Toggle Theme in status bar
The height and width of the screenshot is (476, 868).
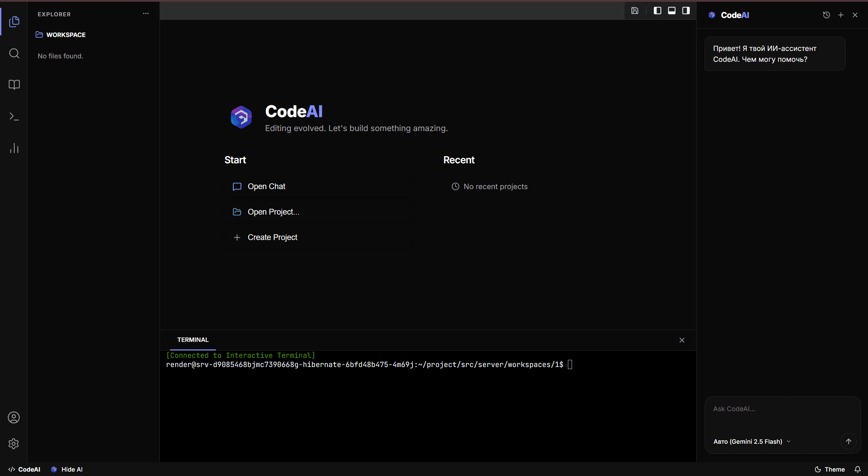point(830,469)
